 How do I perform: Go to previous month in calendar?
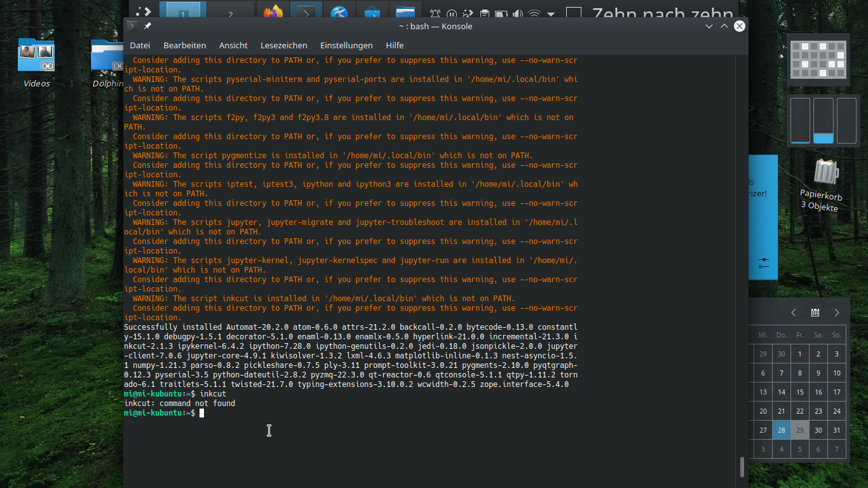click(x=794, y=313)
